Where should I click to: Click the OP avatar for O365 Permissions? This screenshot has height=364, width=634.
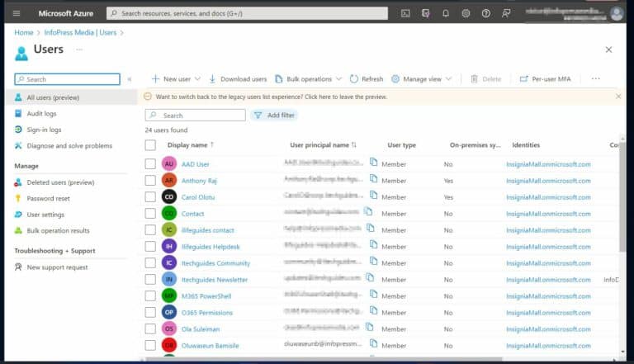(x=169, y=312)
